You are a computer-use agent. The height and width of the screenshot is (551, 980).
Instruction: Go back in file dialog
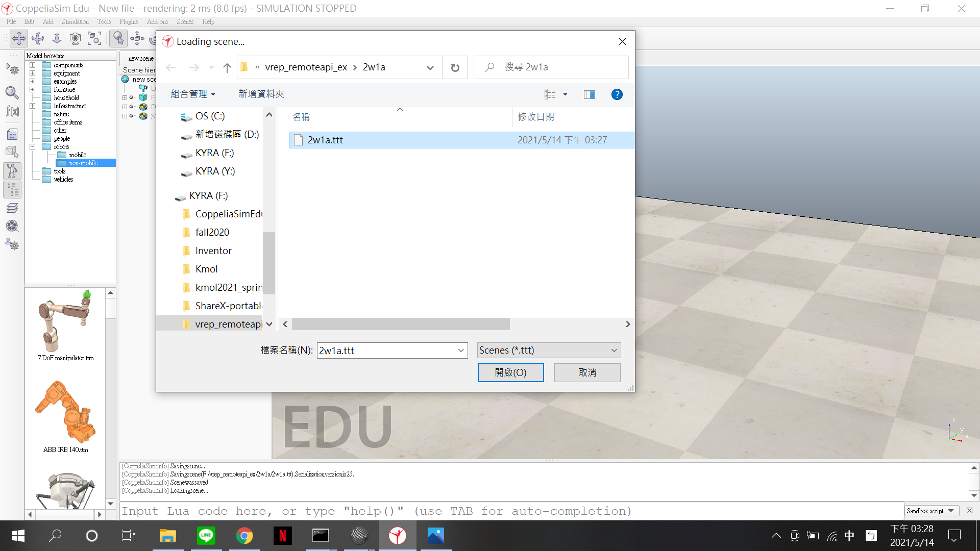[171, 67]
